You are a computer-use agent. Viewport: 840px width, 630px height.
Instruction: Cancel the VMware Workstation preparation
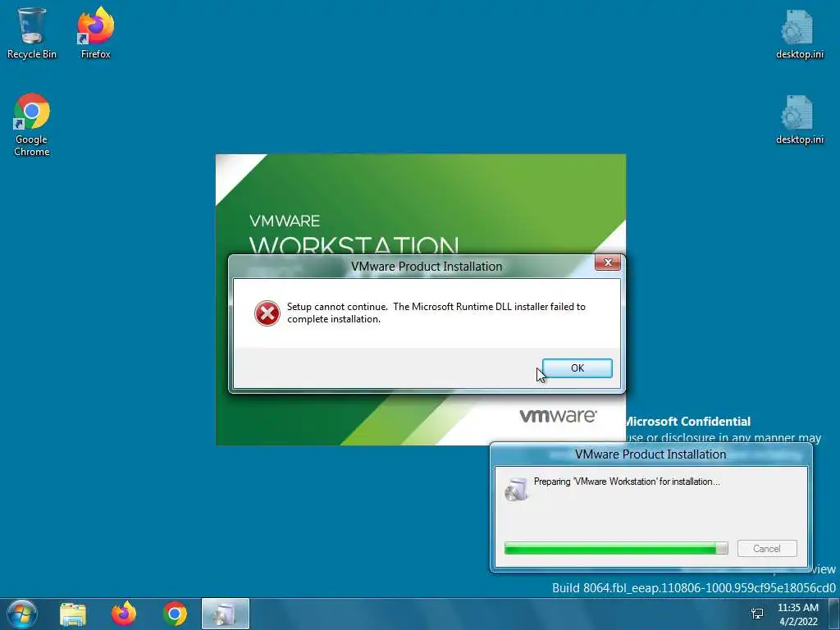[767, 549]
